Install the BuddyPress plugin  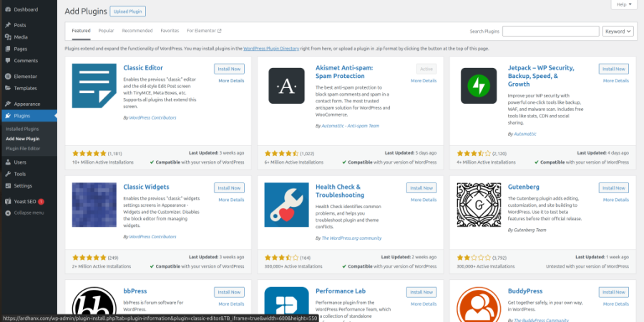pos(614,292)
